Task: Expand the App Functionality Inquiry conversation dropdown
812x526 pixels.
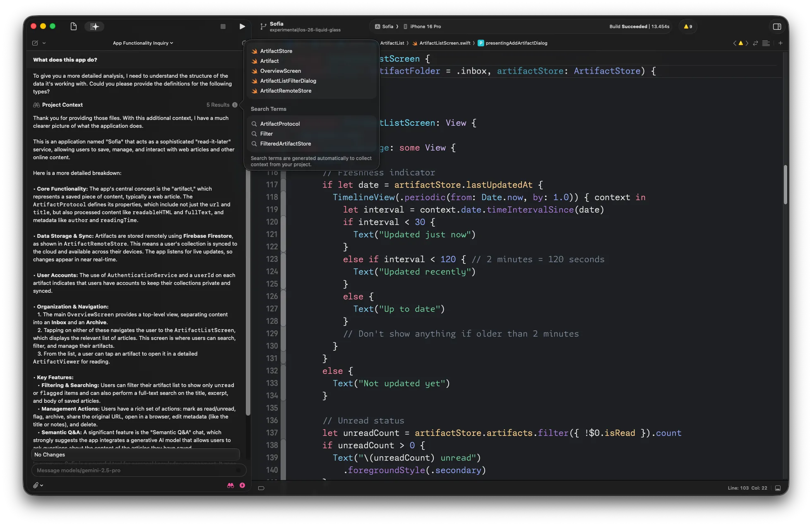Action: [143, 43]
